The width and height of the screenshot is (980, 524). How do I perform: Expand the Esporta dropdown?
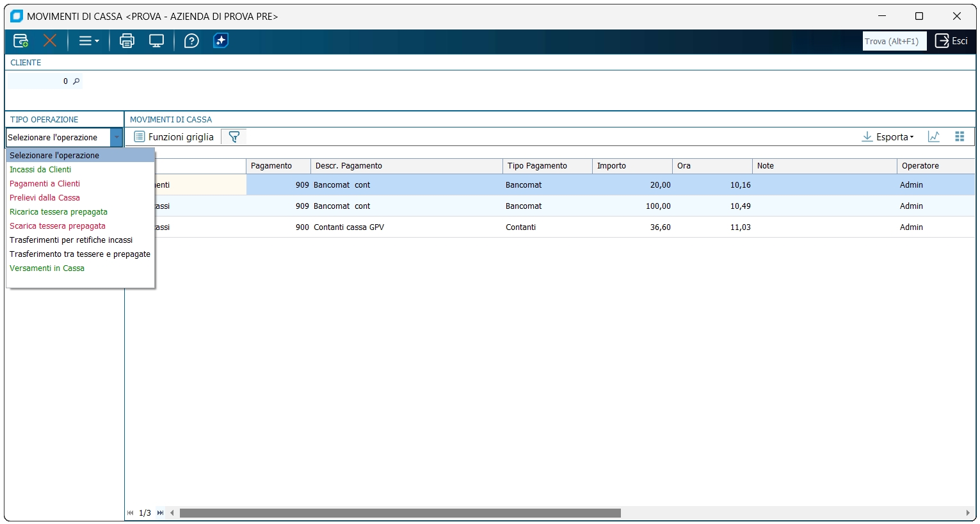tap(888, 137)
